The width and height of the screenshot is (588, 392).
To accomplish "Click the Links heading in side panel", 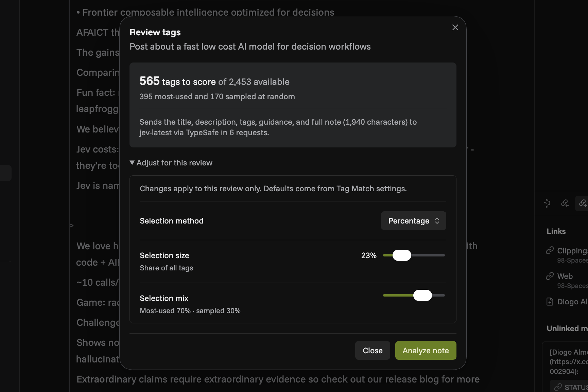I will pos(556,231).
